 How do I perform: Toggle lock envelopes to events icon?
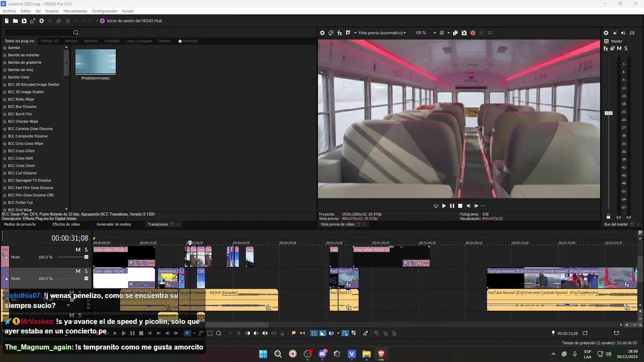click(345, 333)
